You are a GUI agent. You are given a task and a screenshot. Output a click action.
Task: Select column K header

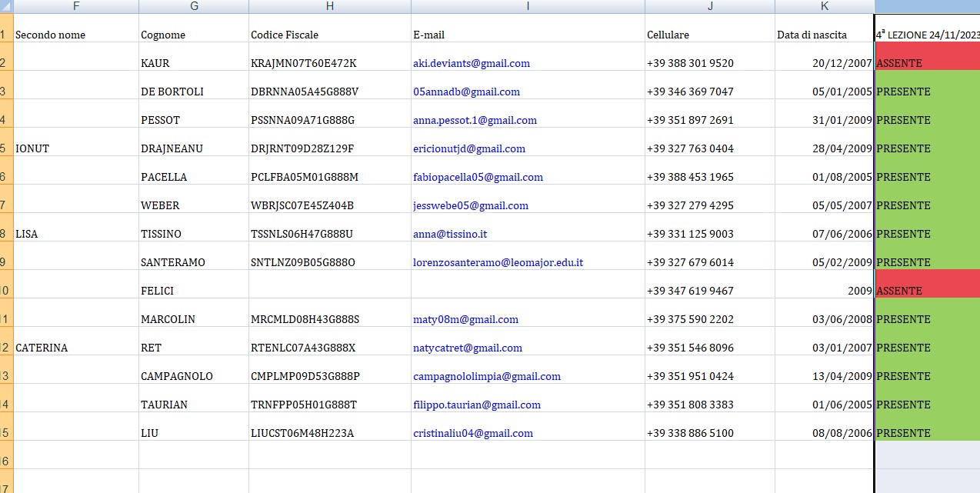825,6
